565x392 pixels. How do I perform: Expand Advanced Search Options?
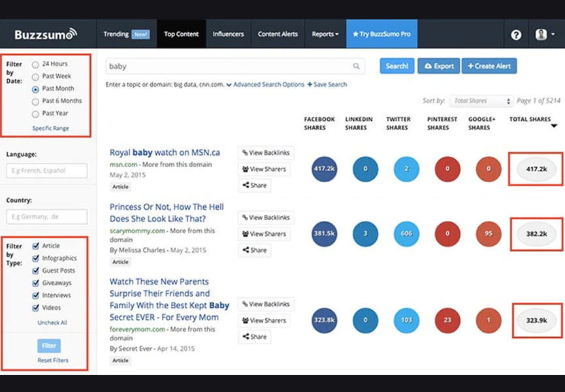point(265,84)
